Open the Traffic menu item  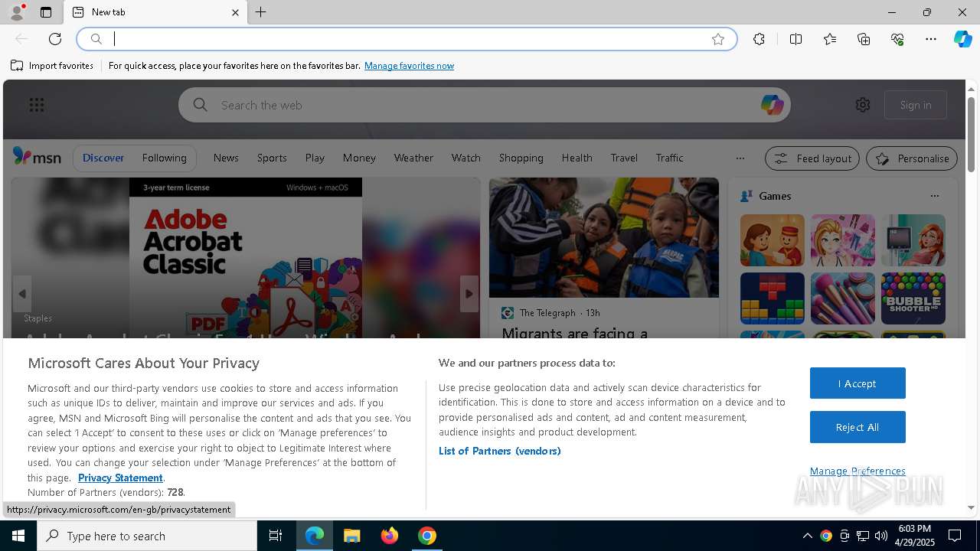(669, 158)
